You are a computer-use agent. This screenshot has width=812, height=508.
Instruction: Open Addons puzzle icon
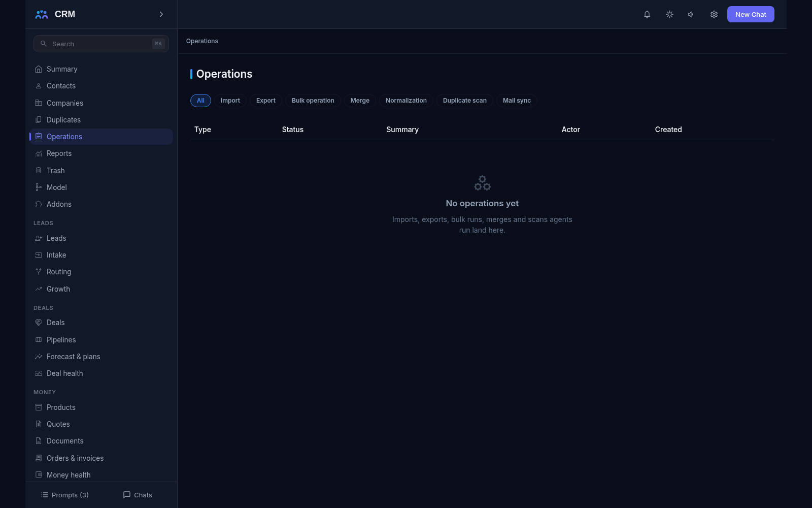pyautogui.click(x=39, y=204)
